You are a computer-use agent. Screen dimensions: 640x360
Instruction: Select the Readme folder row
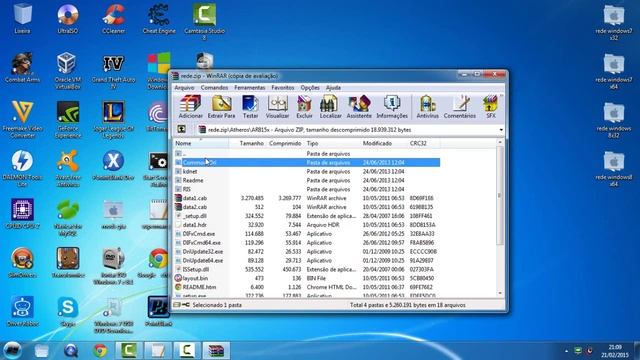tap(307, 180)
